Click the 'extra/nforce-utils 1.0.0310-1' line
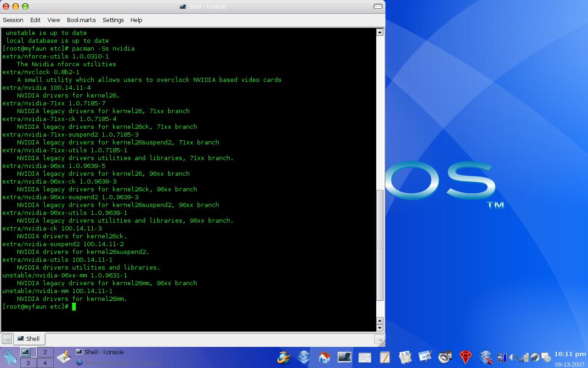The height and width of the screenshot is (368, 588). 56,56
